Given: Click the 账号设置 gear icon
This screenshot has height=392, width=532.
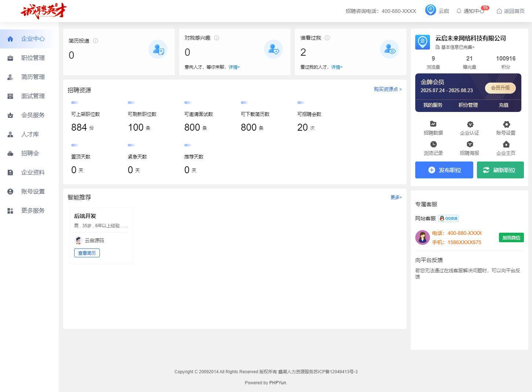Looking at the screenshot, I should [x=506, y=124].
